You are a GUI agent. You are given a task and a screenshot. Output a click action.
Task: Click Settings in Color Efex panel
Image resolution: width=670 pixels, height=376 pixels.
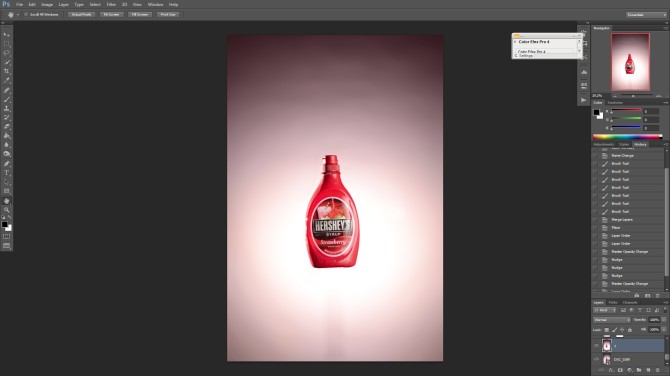pos(526,56)
